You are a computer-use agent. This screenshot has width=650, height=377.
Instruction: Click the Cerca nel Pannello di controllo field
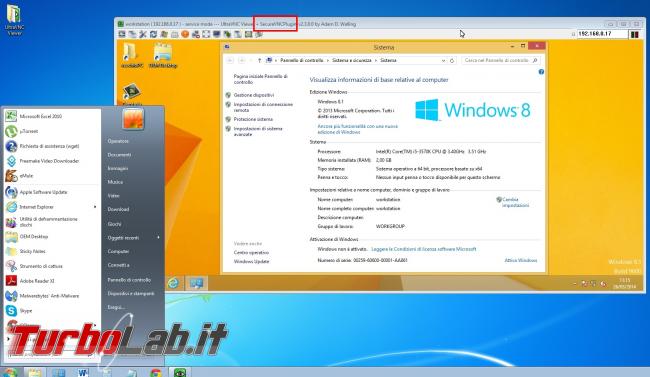(x=501, y=61)
